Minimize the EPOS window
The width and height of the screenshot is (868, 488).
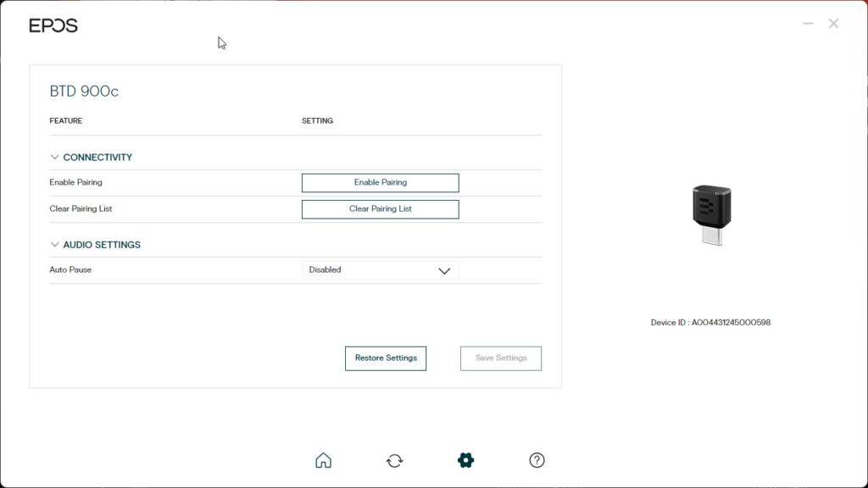(808, 24)
